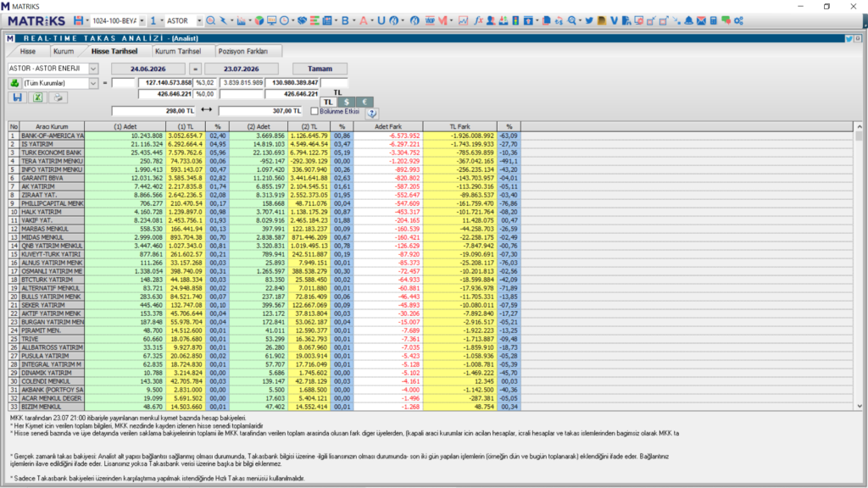
Task: Open the settings gears icon in toolbar
Action: pos(738,20)
